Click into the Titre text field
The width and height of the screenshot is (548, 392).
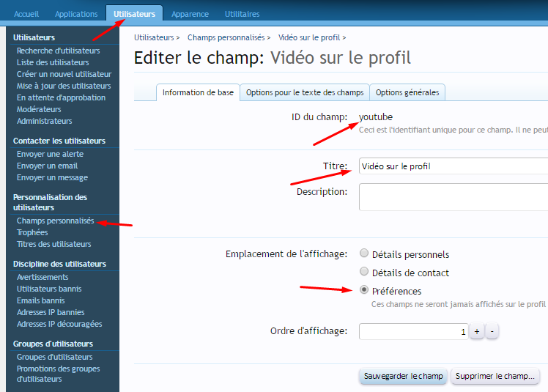tap(453, 166)
